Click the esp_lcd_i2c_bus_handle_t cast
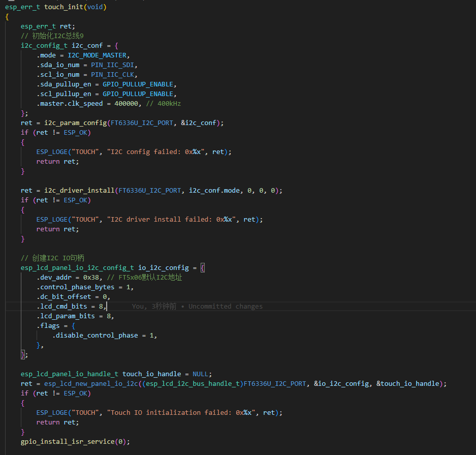 [x=193, y=384]
